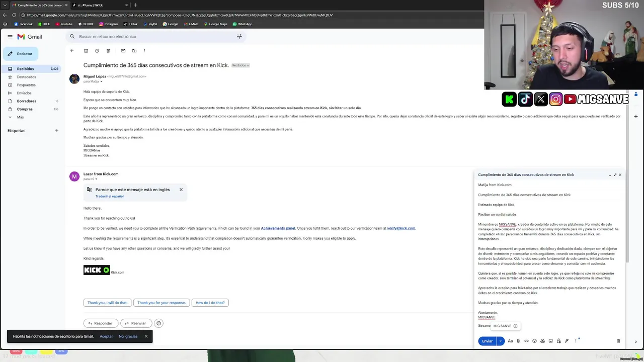Click the Gmail search field
644x362 pixels.
(x=156, y=36)
